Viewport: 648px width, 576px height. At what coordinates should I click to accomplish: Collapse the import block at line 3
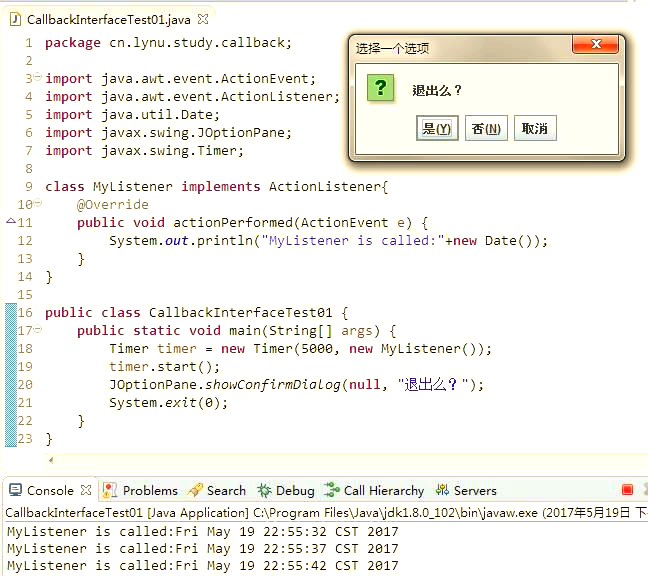coord(38,76)
